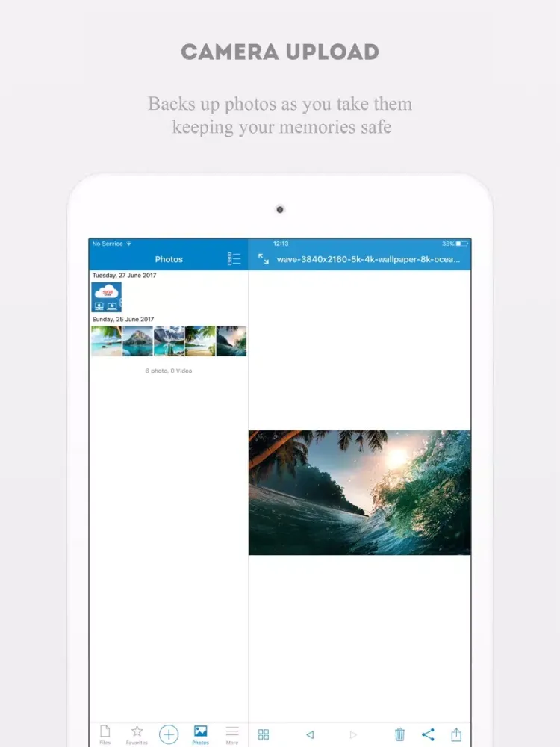Tap the large wave photo preview
560x747 pixels.
(360, 492)
